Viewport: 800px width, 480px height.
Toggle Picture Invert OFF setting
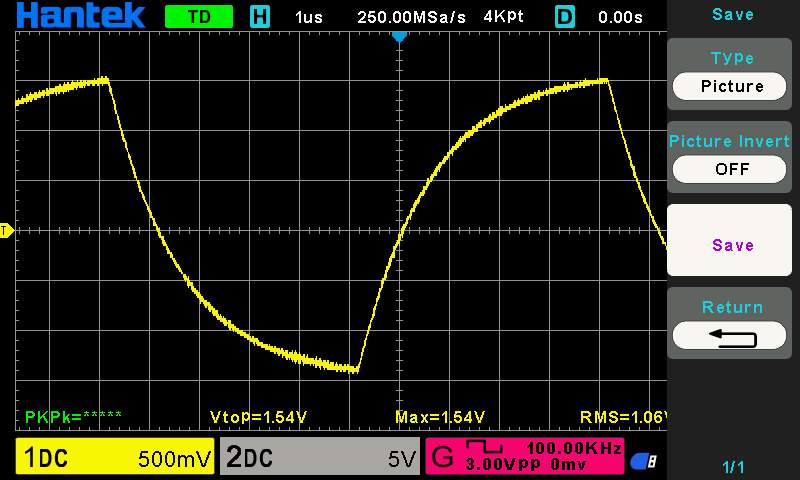(730, 169)
